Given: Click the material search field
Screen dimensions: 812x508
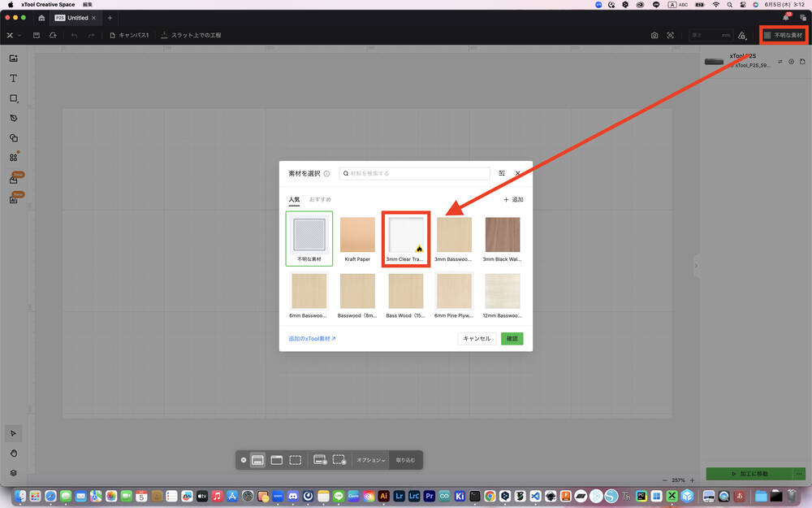Looking at the screenshot, I should click(x=414, y=173).
